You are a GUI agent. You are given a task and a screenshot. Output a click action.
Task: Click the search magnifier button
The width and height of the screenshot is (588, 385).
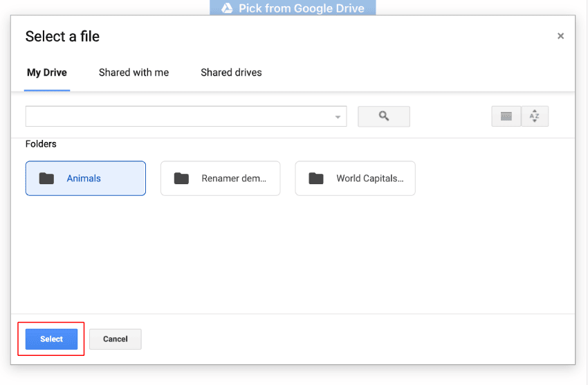pos(384,116)
